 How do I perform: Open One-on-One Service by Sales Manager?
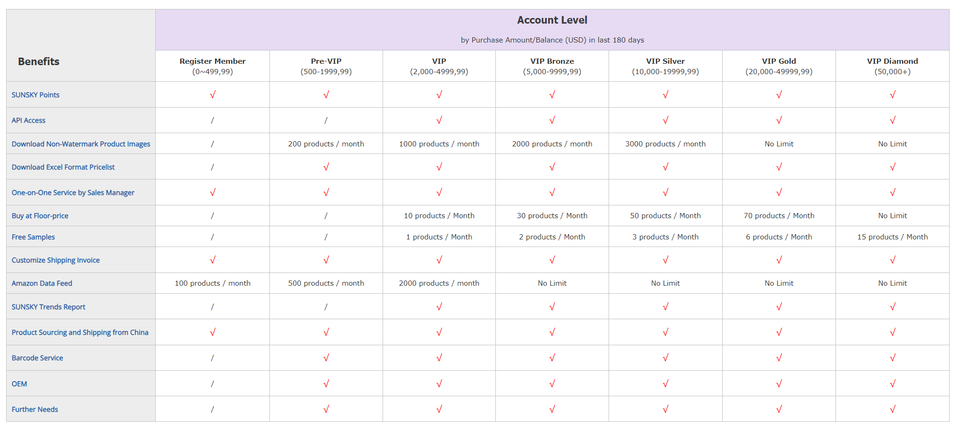(x=73, y=192)
